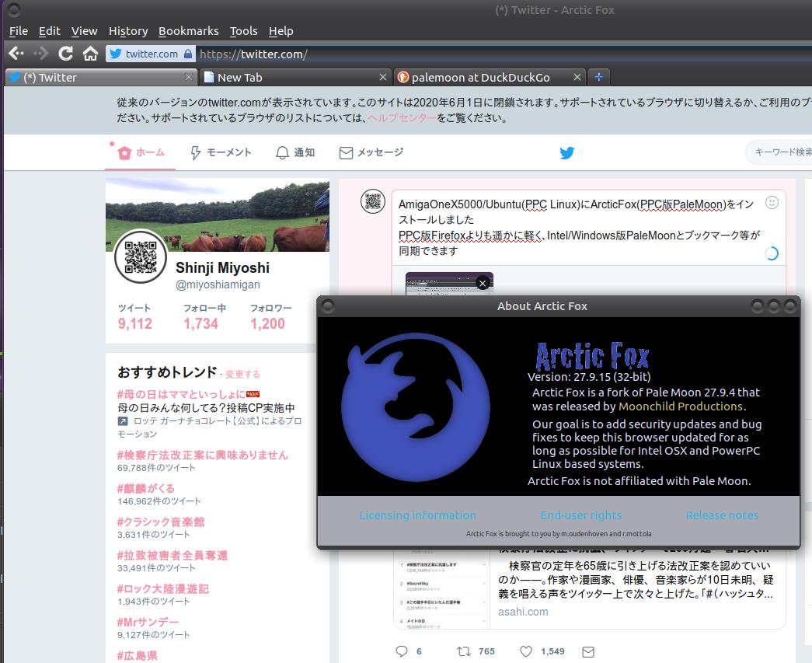Close the New Tab browser tab

(x=383, y=77)
